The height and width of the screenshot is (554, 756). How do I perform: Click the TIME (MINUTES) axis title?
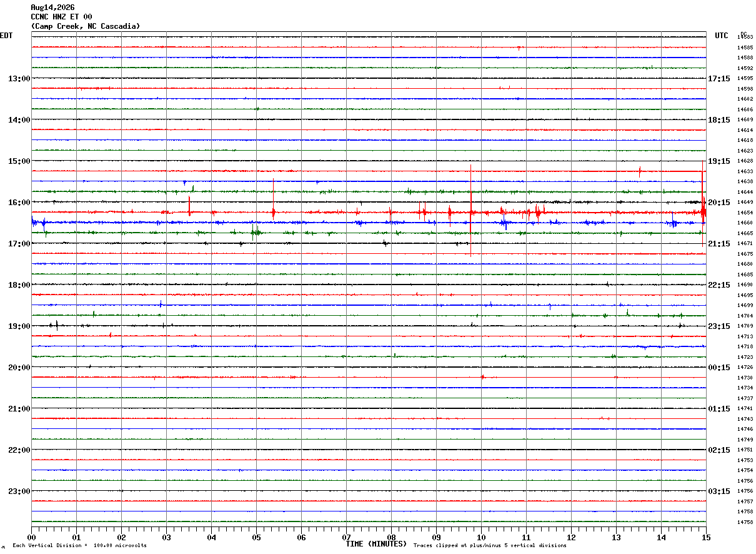[377, 544]
